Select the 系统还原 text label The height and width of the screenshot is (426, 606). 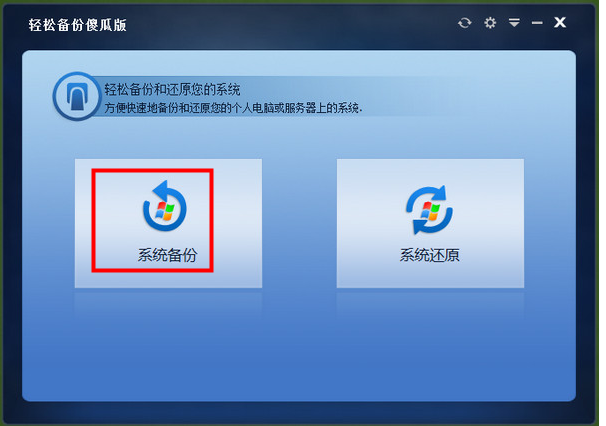tap(429, 255)
